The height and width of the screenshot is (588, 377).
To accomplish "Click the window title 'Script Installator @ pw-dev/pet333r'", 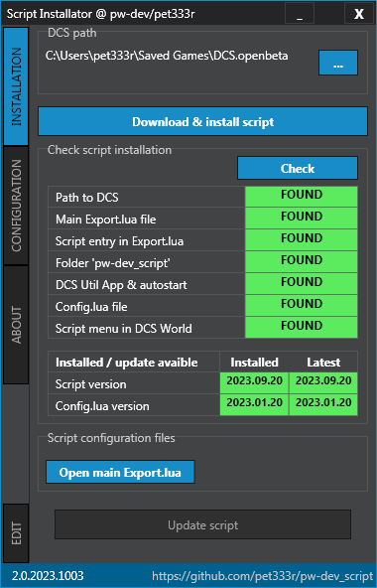I will pyautogui.click(x=101, y=14).
